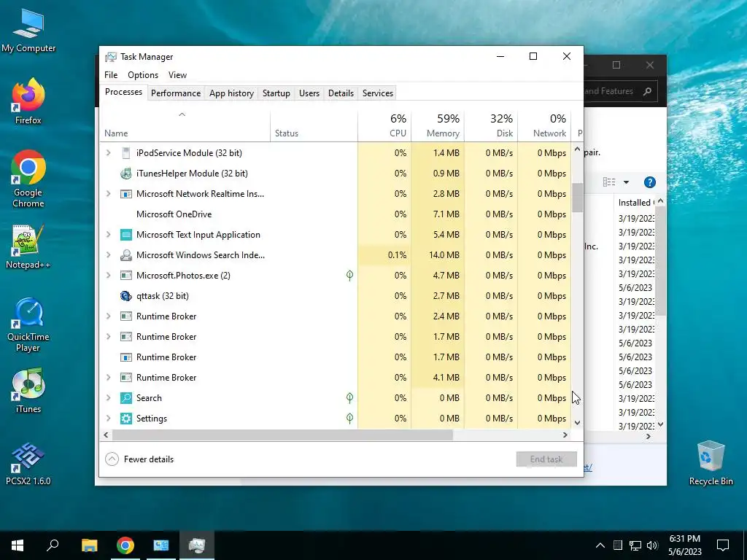747x560 pixels.
Task: Expand the iPodService Module process group
Action: click(x=109, y=153)
